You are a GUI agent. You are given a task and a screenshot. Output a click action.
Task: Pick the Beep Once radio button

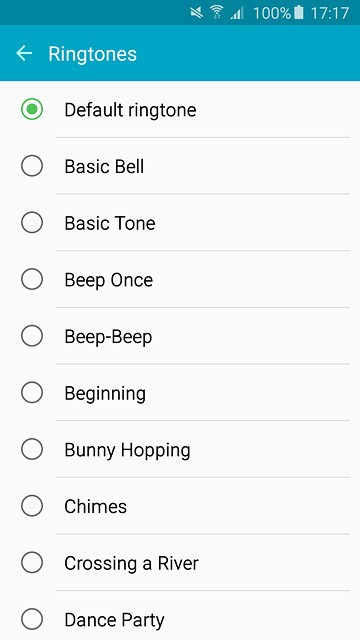pos(32,280)
